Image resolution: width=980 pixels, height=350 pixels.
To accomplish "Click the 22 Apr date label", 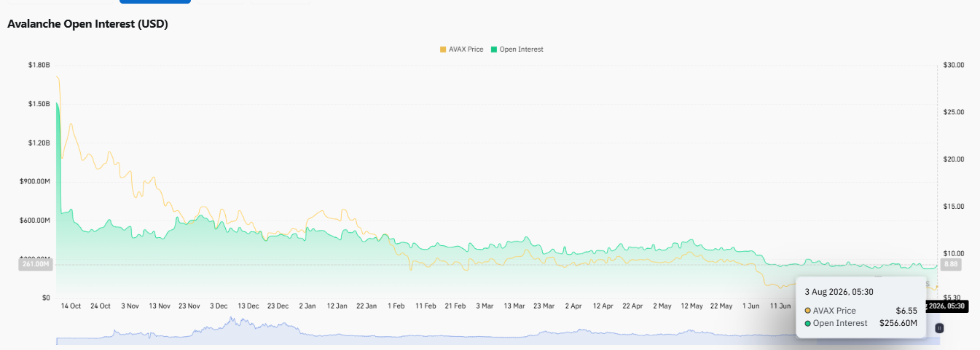I will 632,306.
